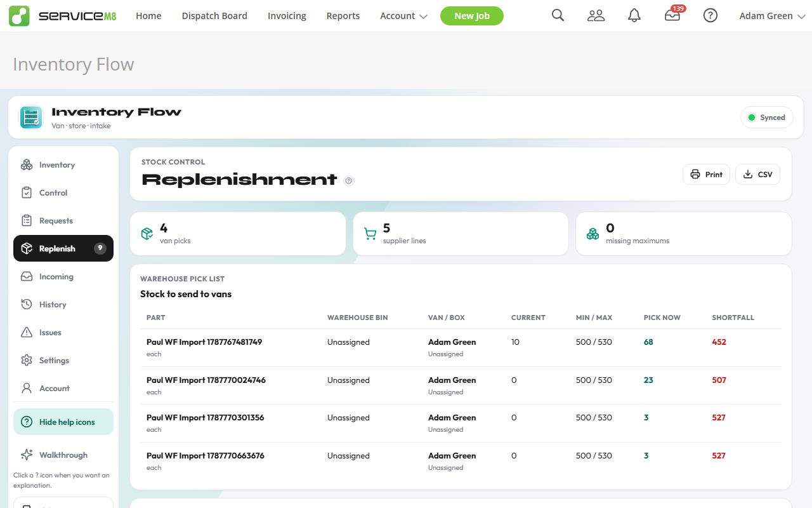Click pick now value 68
812x508 pixels.
point(648,342)
